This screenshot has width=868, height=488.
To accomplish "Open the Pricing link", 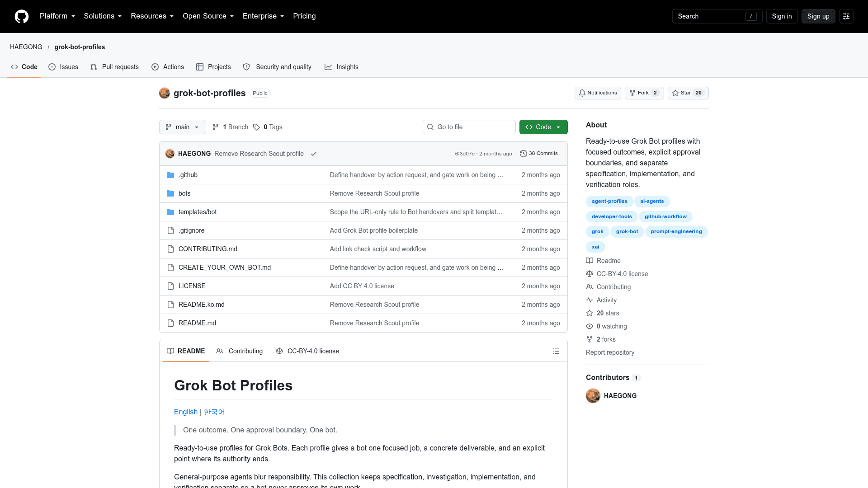I will pyautogui.click(x=304, y=16).
